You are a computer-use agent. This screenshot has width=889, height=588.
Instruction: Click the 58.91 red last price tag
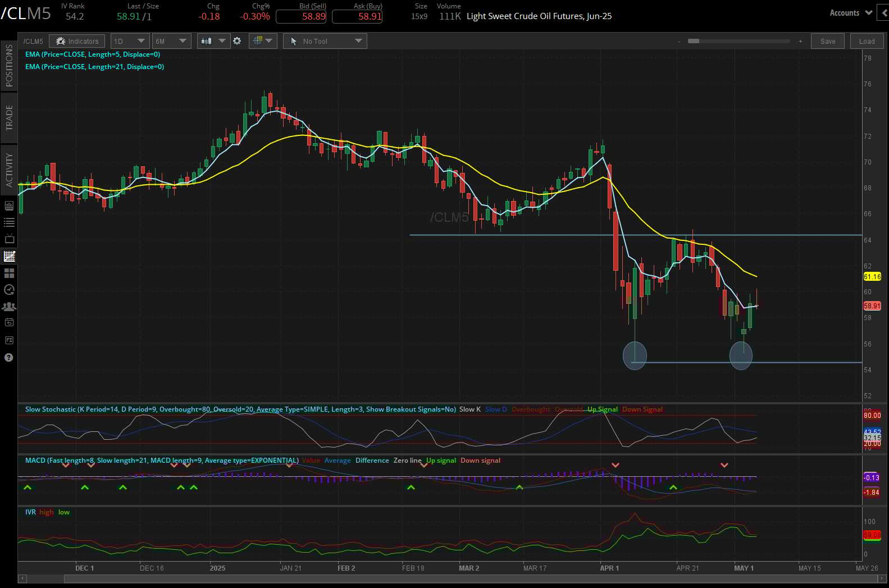[872, 306]
